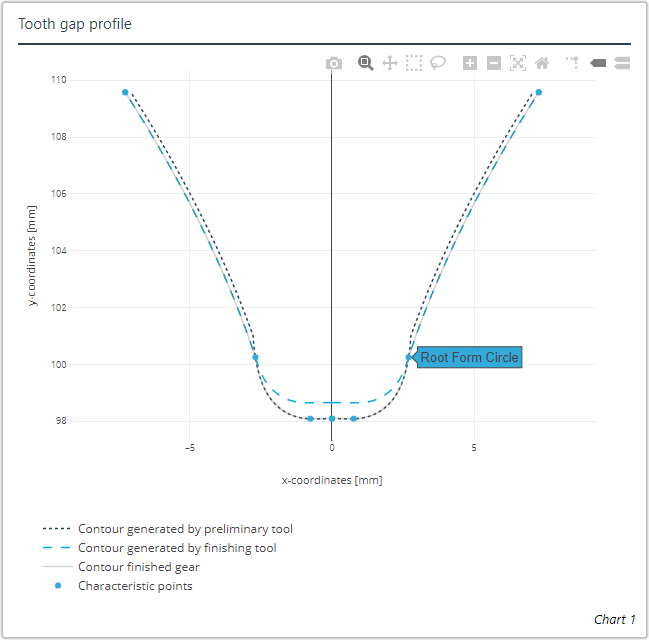Choose the Box Select tool
Viewport: 649px width, 640px height.
(414, 63)
